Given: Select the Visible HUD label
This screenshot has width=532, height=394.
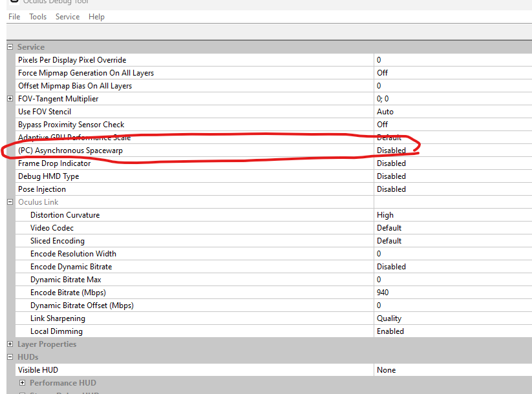Looking at the screenshot, I should pos(38,370).
